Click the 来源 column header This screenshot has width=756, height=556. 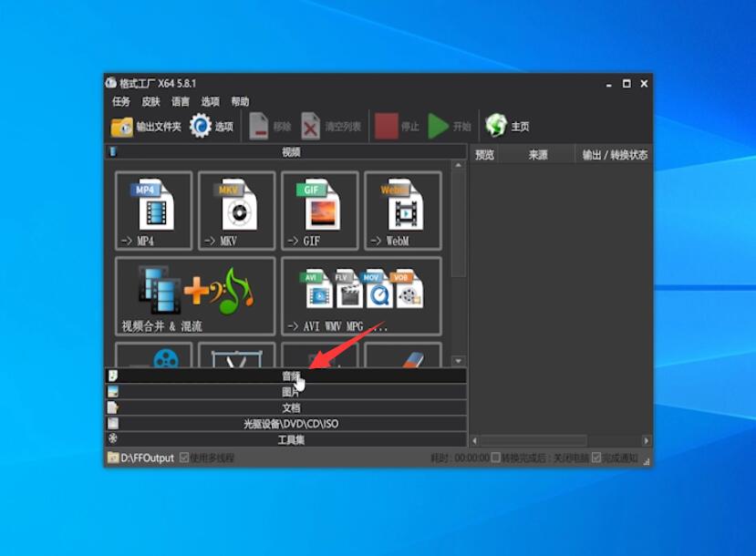(538, 155)
